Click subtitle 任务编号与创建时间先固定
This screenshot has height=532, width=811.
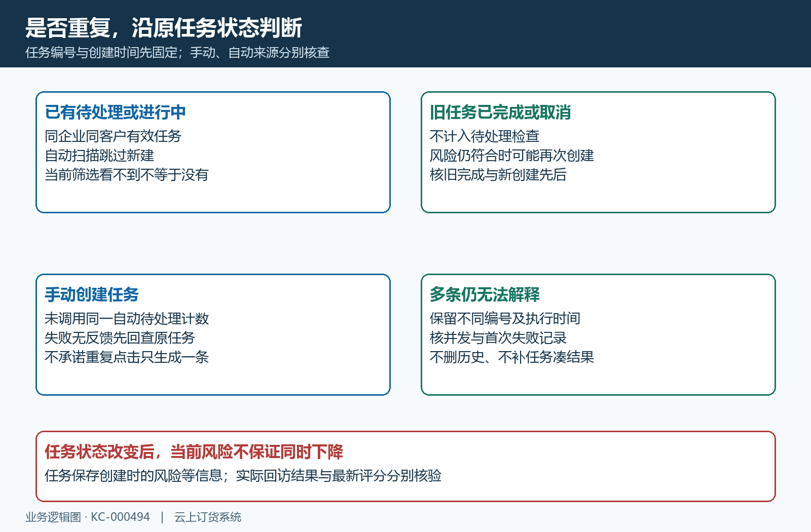click(x=101, y=53)
